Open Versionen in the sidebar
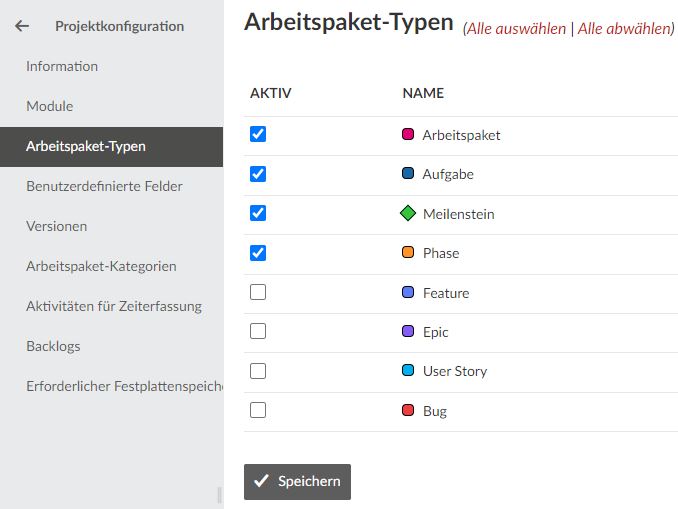The height and width of the screenshot is (509, 678). (56, 226)
